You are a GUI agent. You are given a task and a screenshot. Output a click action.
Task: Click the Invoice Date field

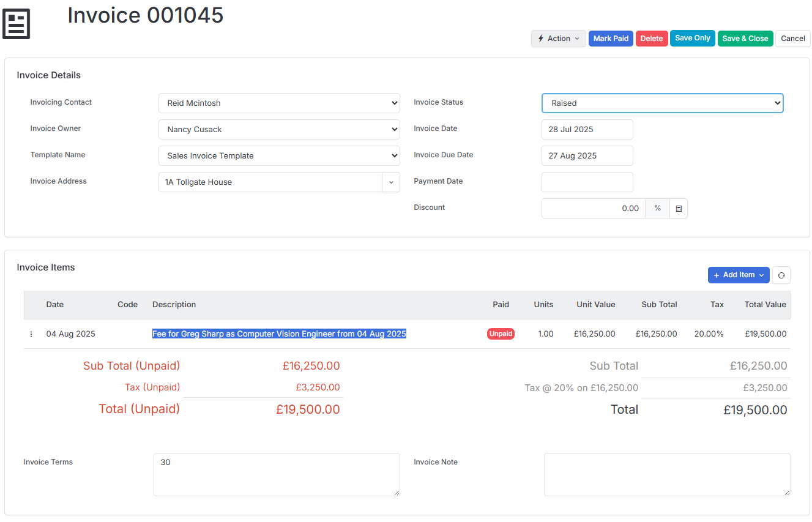(587, 130)
